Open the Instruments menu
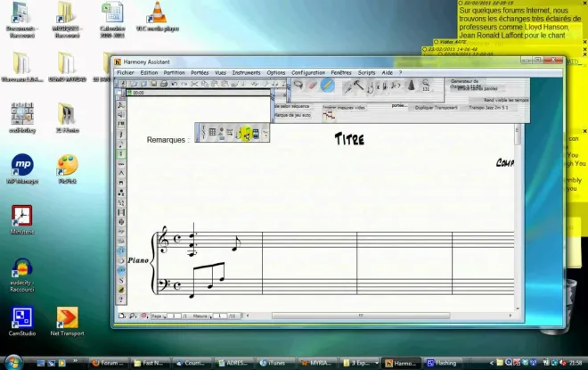The width and height of the screenshot is (588, 370). (x=246, y=73)
